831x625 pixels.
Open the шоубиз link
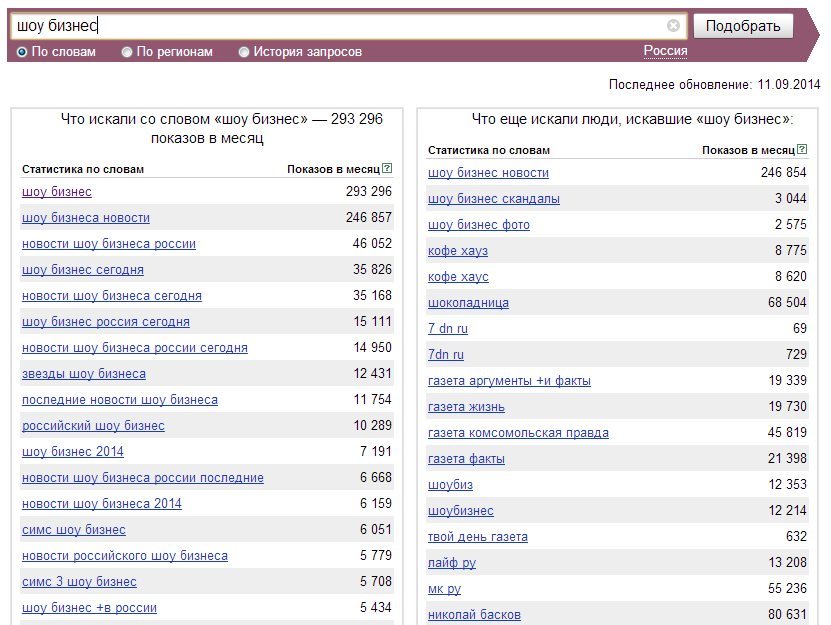click(x=450, y=484)
